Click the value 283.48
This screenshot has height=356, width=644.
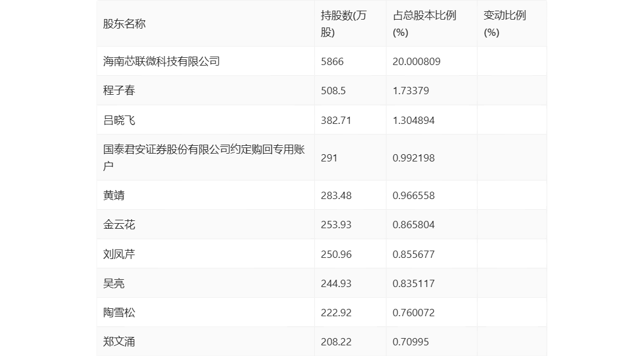(x=336, y=196)
